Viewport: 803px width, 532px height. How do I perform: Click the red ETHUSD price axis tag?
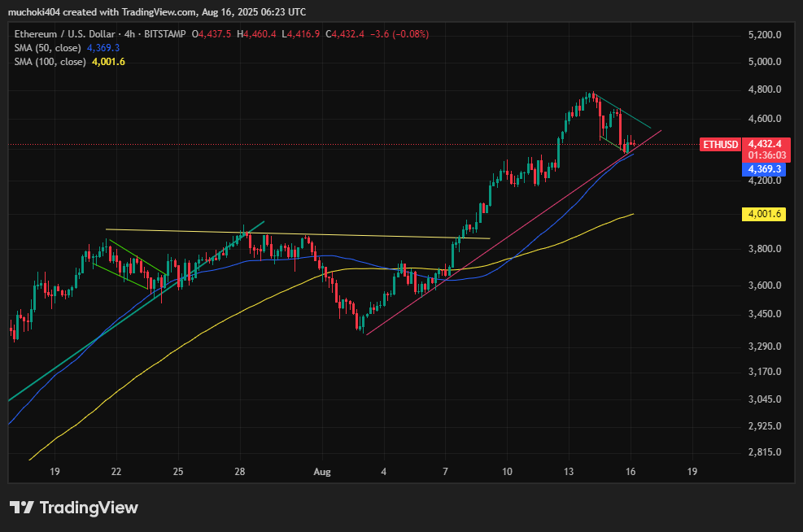[721, 145]
